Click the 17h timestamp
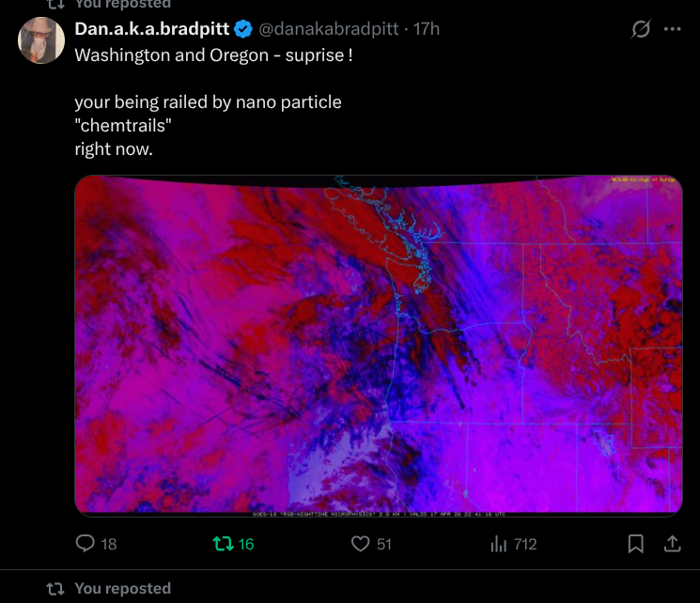 point(427,29)
